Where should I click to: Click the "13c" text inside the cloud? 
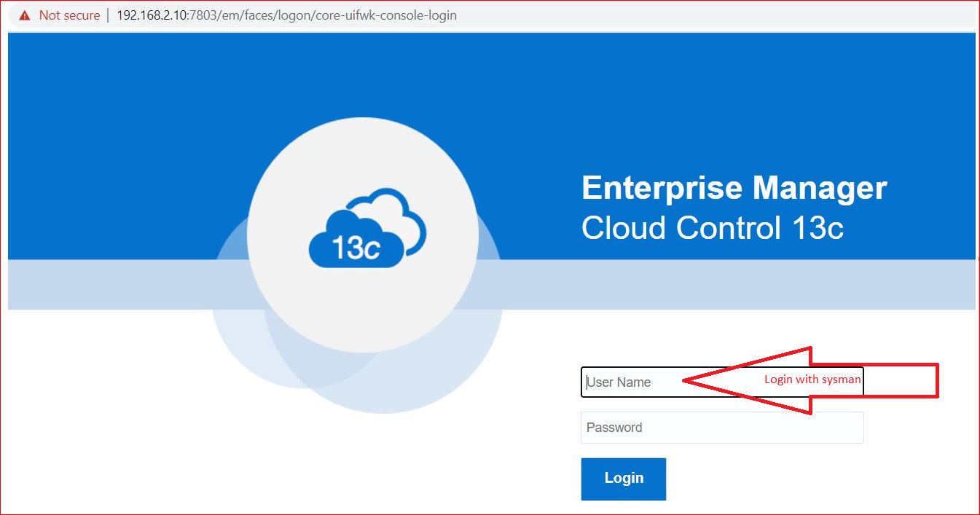[x=355, y=248]
